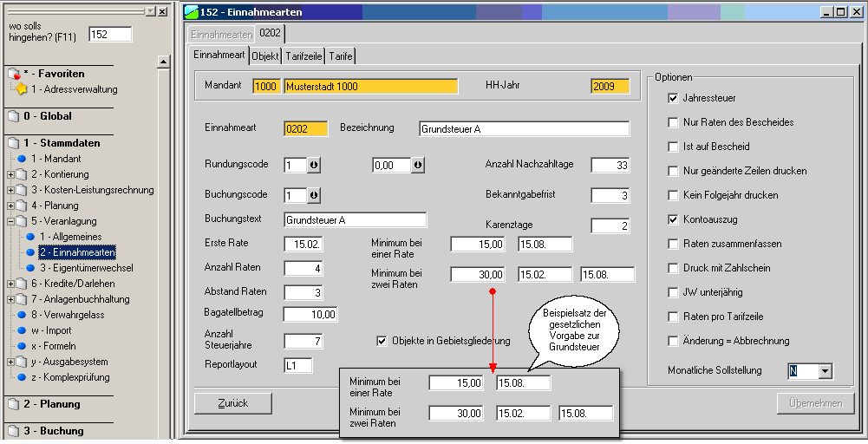Viewport: 868px width, 444px height.
Task: Open the Global section notebook icon
Action: (x=13, y=116)
